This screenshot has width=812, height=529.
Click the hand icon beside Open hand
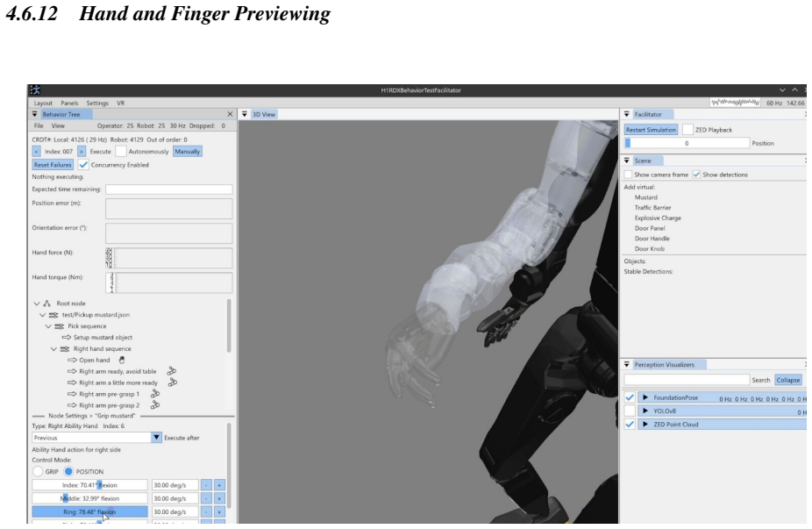click(122, 360)
